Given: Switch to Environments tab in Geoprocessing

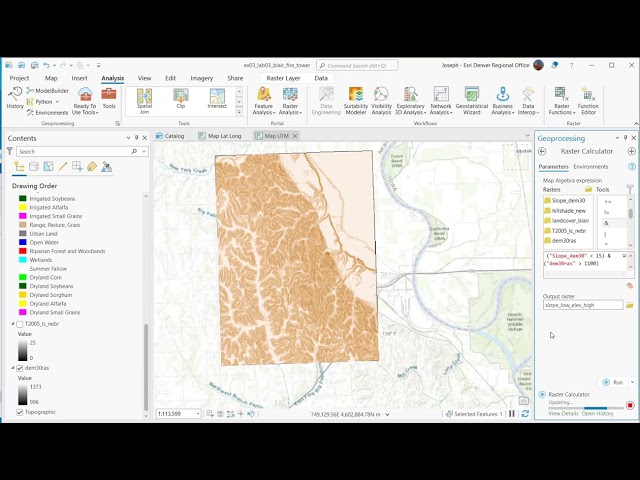Looking at the screenshot, I should (591, 167).
